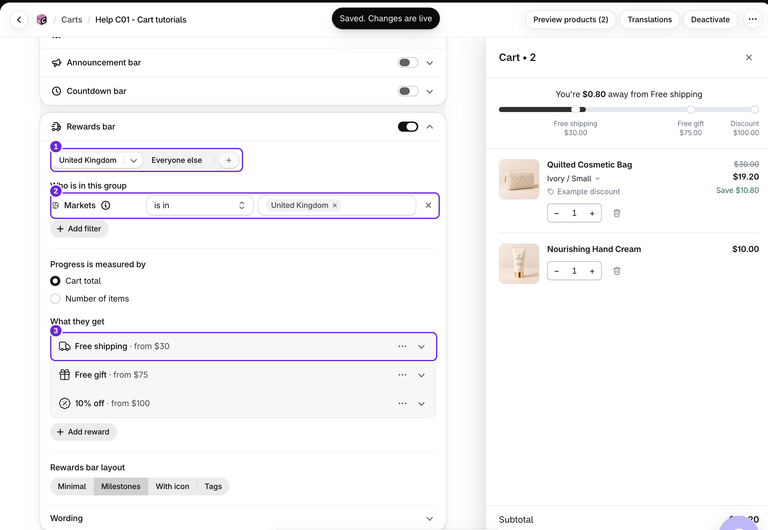Go to Carts breadcrumb link
768x530 pixels.
coord(72,20)
